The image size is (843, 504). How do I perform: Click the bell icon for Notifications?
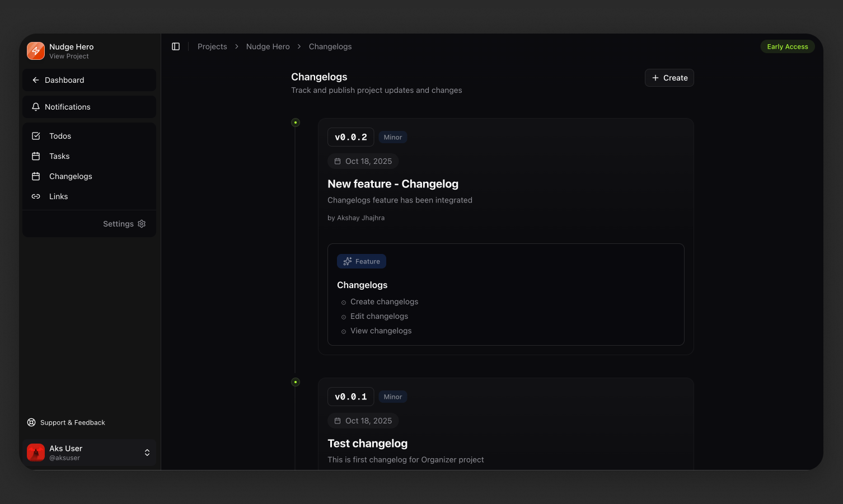36,107
